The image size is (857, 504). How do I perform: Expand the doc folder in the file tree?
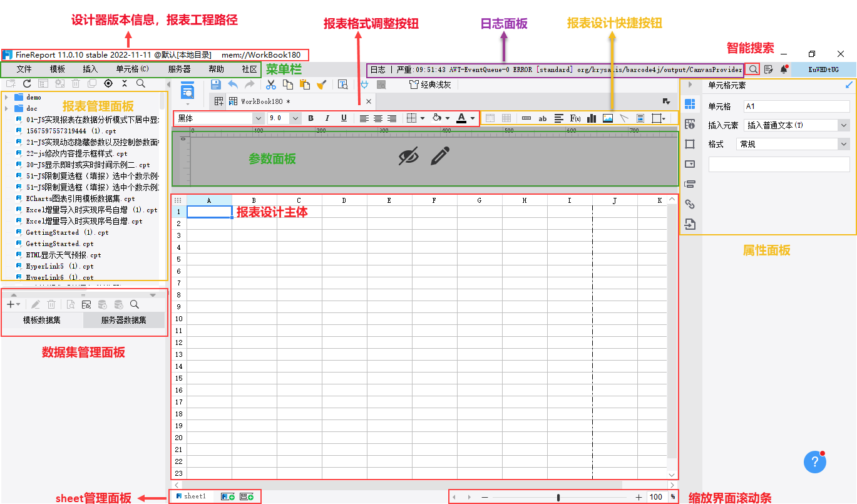(6, 108)
